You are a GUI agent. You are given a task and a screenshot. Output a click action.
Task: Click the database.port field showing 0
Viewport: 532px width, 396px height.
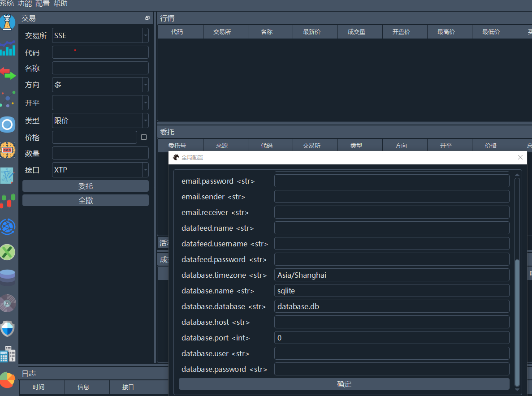point(392,338)
